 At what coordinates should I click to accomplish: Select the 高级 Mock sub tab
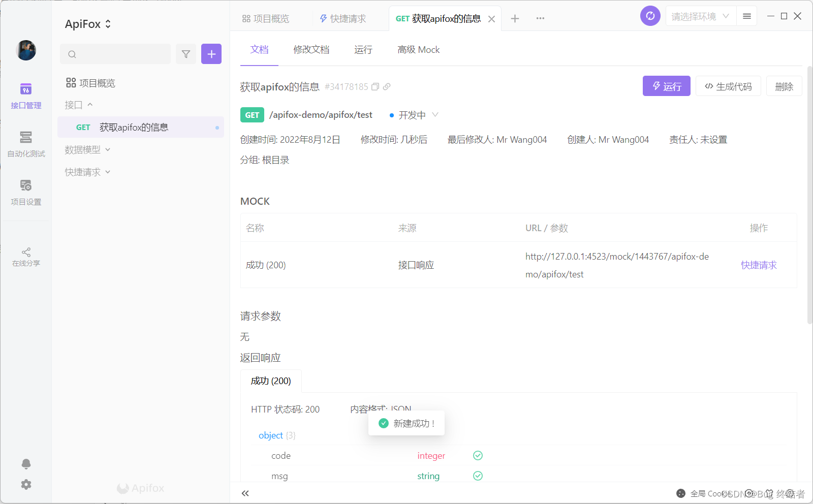419,50
